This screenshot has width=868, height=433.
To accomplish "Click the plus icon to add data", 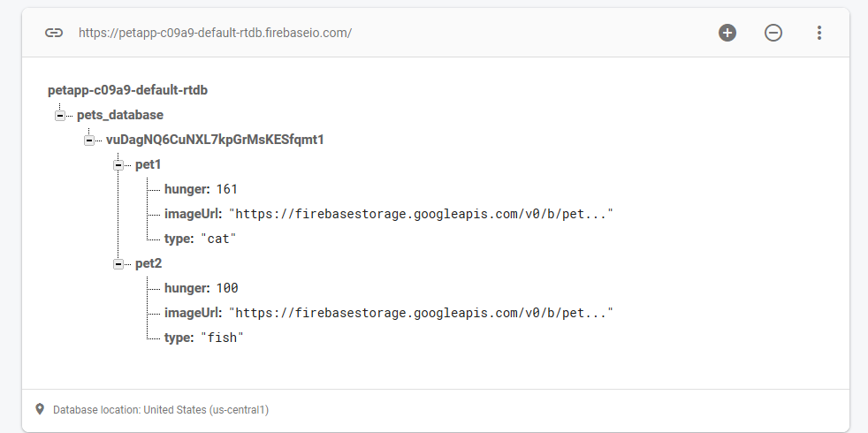I will pos(727,33).
